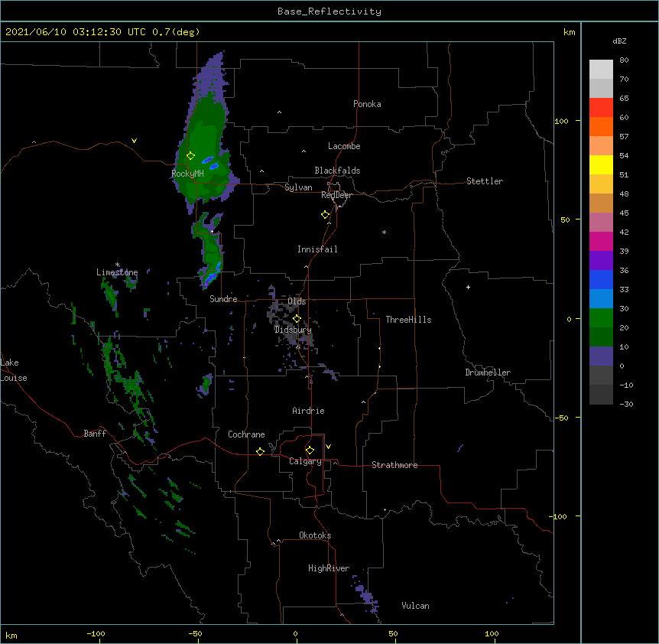
Task: Click the Calgary city label
Action: click(305, 461)
